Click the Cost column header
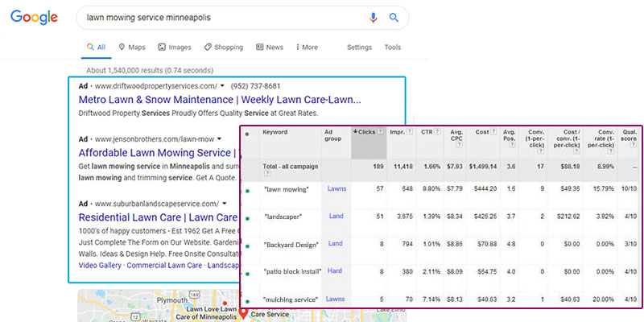644x322 pixels. [x=481, y=132]
